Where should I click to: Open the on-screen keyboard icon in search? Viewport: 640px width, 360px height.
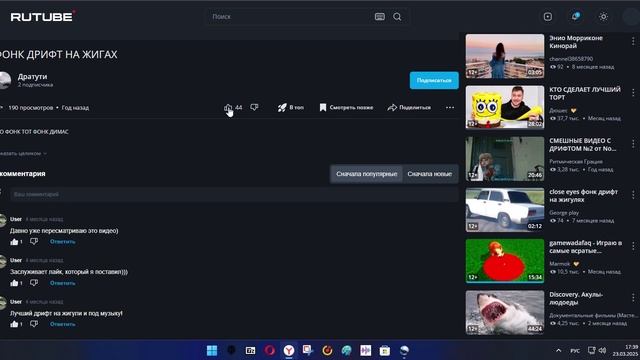(380, 17)
